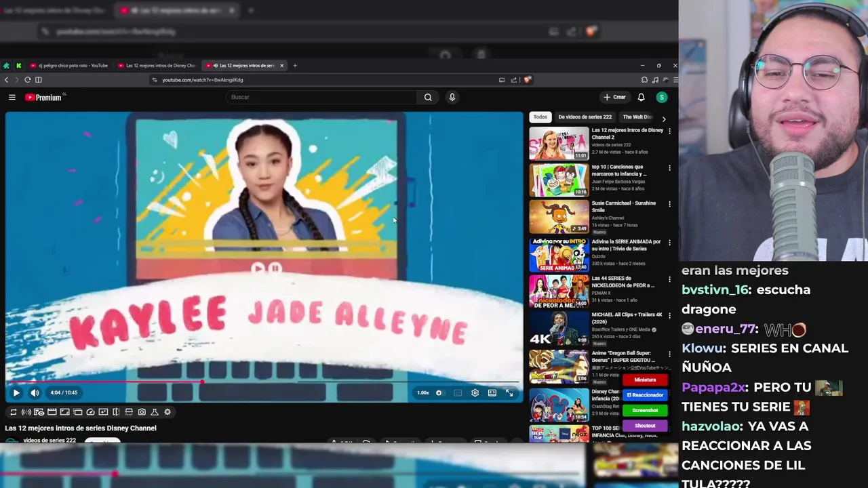
Task: Open Las 12 mejores intros Disney Channel 2 thumbnail
Action: 559,144
